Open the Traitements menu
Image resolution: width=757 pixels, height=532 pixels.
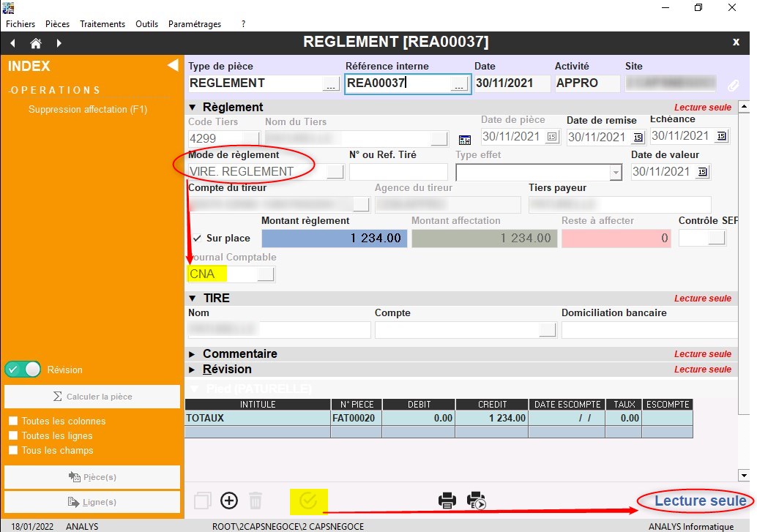click(x=102, y=24)
